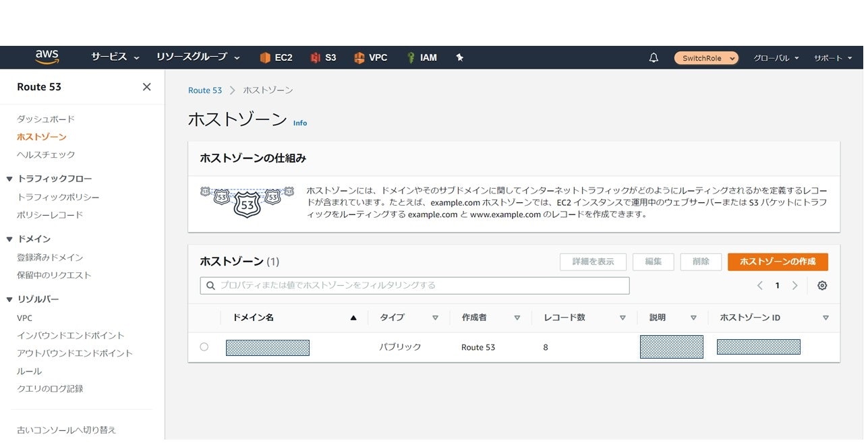
Task: Open the Route 53 breadcrumb link
Action: 205,90
